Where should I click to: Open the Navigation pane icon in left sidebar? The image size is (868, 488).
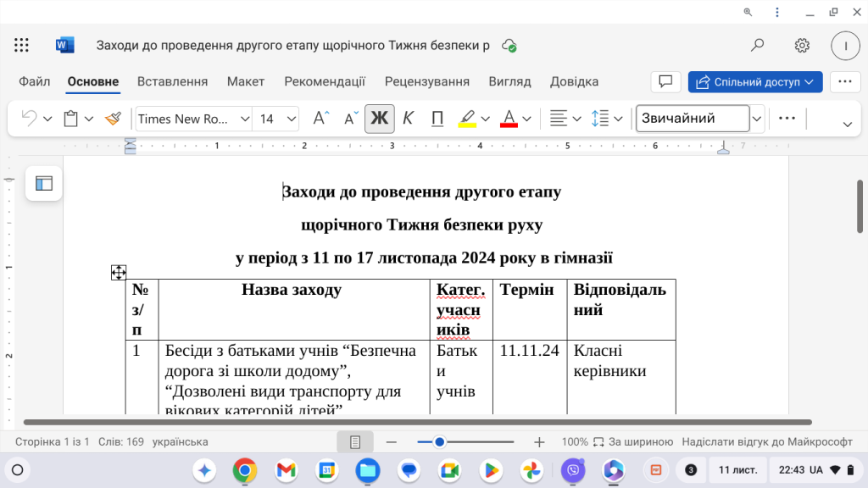click(x=43, y=183)
